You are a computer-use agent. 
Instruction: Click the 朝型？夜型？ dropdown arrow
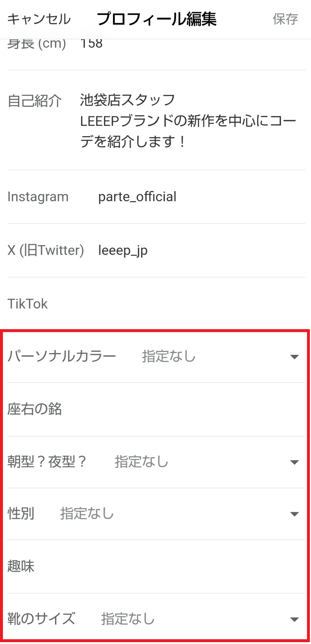point(294,462)
